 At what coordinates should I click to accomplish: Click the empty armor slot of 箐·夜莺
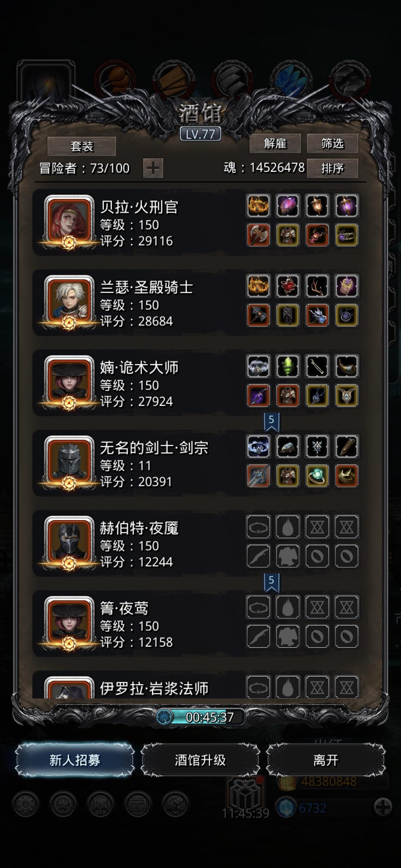(x=288, y=636)
